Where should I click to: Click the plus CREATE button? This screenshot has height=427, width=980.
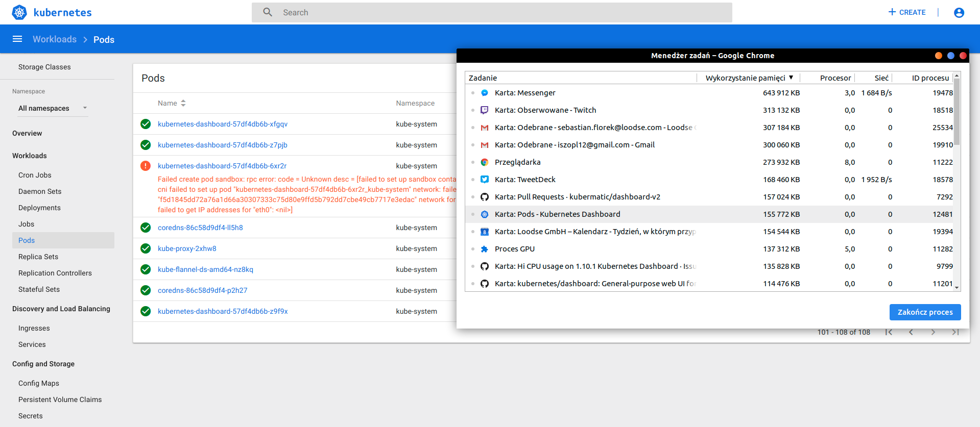(x=906, y=12)
